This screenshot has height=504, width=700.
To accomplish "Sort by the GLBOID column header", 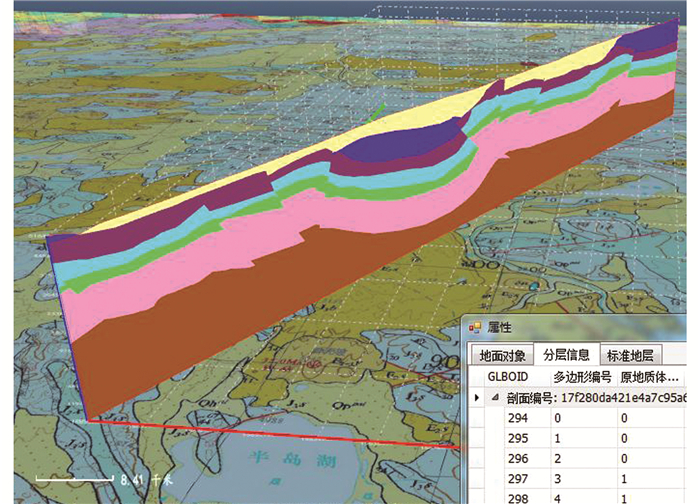I will (507, 377).
